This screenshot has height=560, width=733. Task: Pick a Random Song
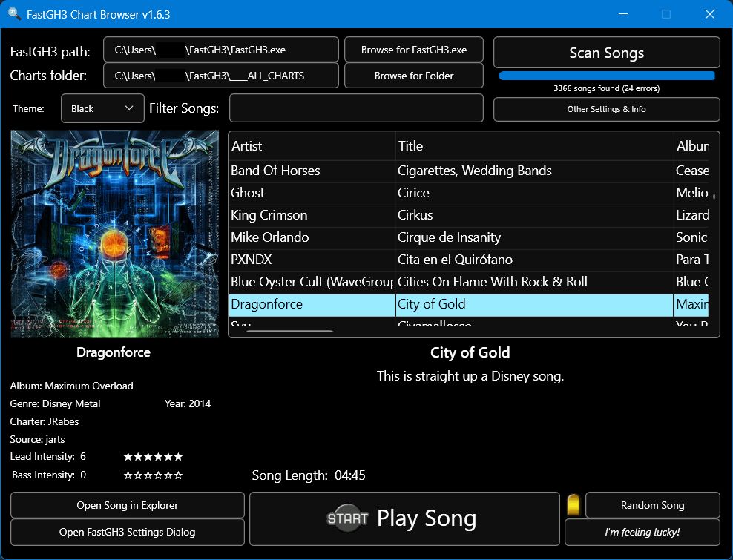click(652, 505)
